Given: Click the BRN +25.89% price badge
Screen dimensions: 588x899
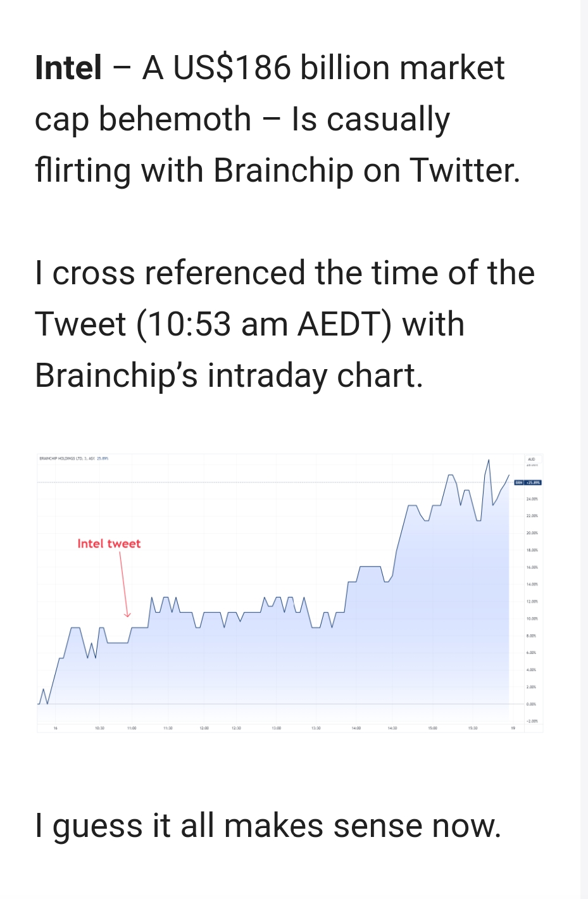Looking at the screenshot, I should click(528, 482).
